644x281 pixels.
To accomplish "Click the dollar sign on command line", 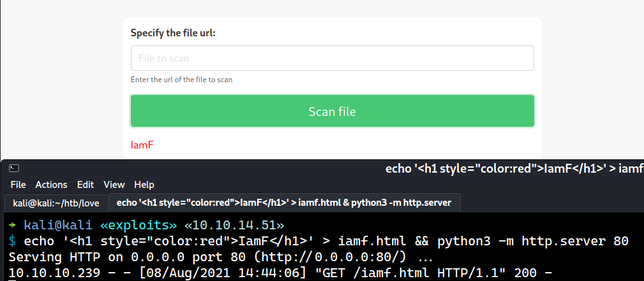I will (x=12, y=241).
